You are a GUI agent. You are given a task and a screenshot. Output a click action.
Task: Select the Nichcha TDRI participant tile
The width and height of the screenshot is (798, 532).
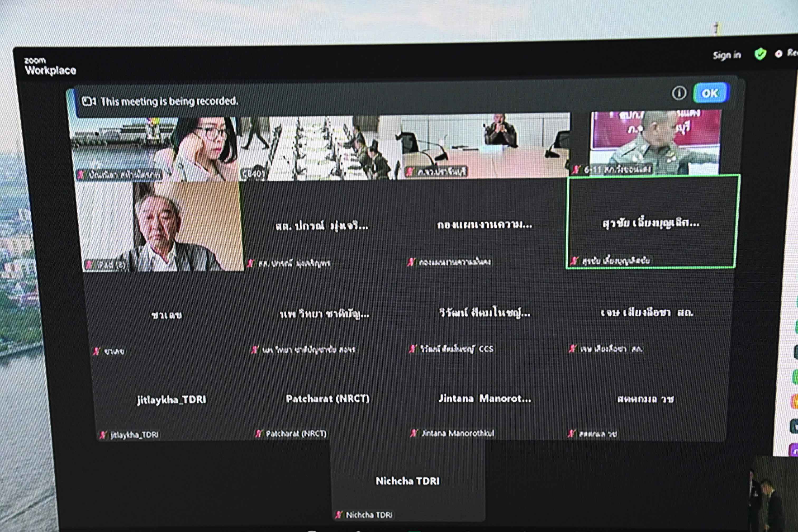[407, 481]
